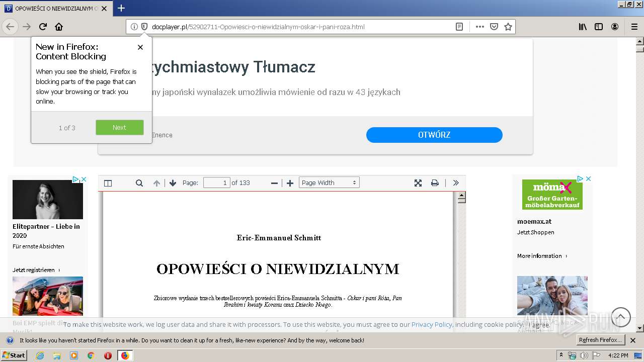Close the left Elitepartner ad

point(84,179)
